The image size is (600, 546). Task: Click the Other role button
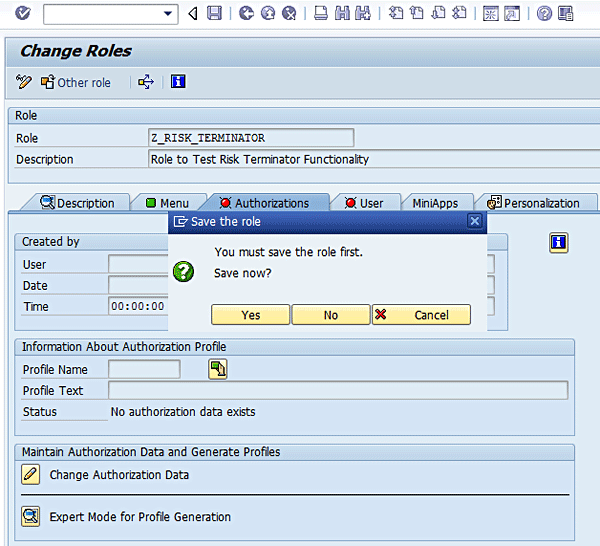tap(76, 82)
